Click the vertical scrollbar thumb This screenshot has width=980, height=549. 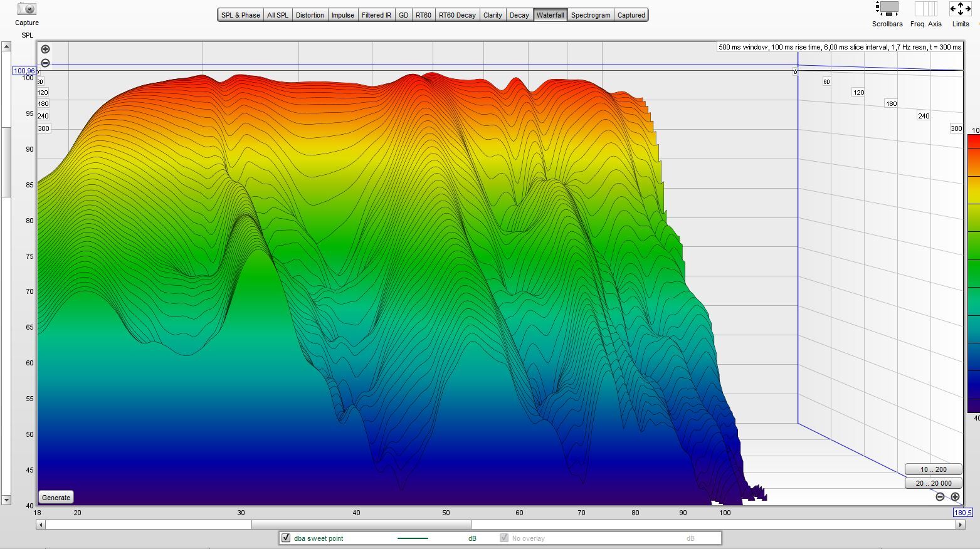click(6, 162)
